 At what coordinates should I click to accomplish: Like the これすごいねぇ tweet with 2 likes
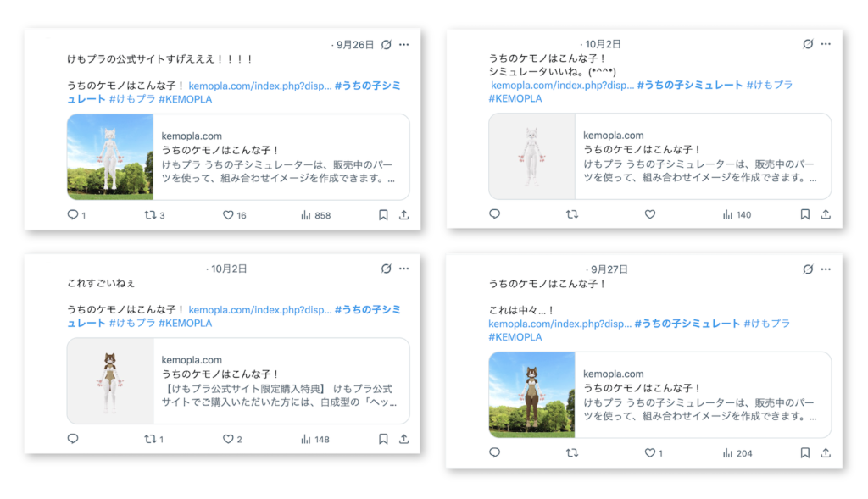228,439
